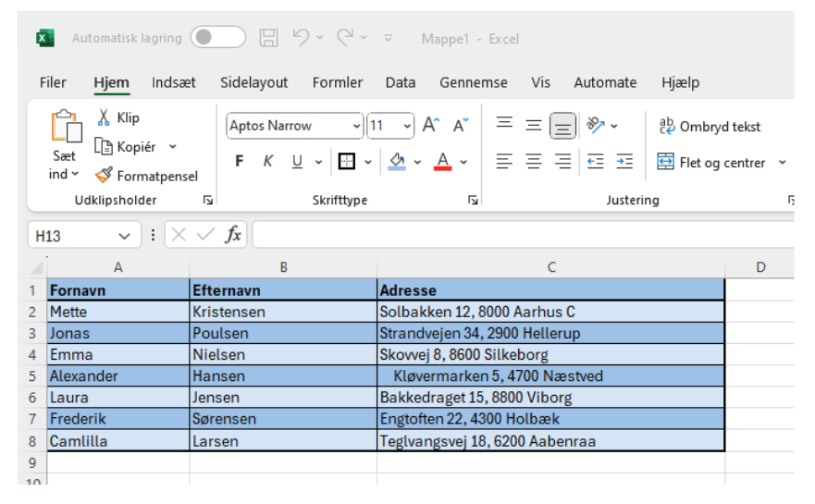The height and width of the screenshot is (504, 815).
Task: Open the Gennemse tab
Action: (x=473, y=82)
